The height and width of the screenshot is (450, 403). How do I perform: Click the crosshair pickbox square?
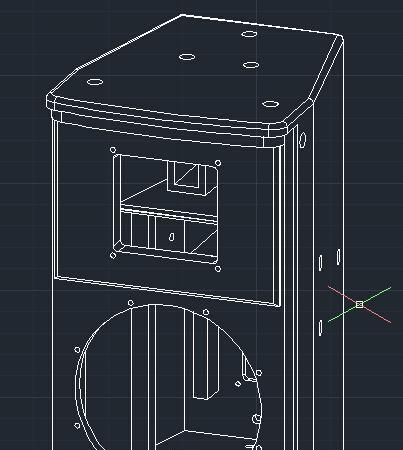(359, 304)
